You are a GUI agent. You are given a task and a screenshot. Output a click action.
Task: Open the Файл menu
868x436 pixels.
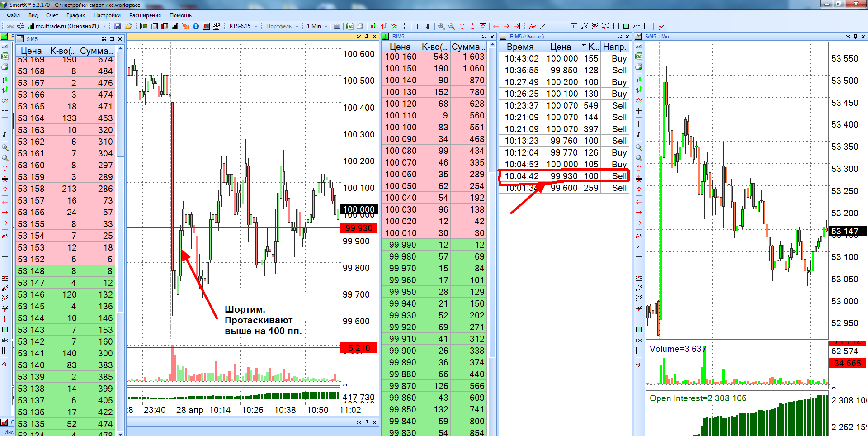point(14,15)
